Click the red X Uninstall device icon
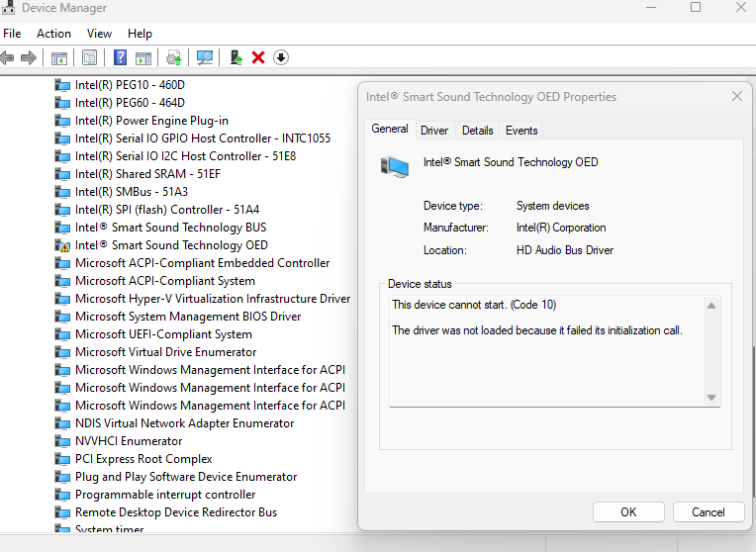Screen dimensions: 756x552 [258, 57]
